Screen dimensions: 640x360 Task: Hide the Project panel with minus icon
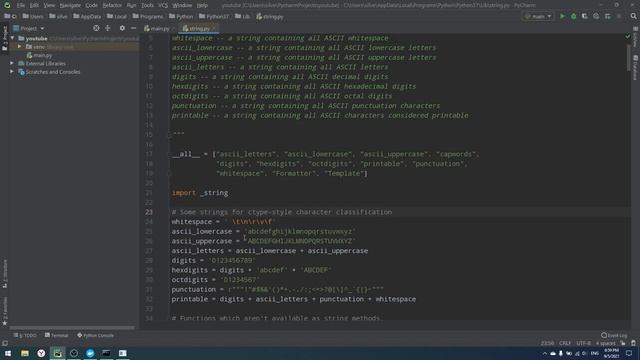[x=133, y=28]
